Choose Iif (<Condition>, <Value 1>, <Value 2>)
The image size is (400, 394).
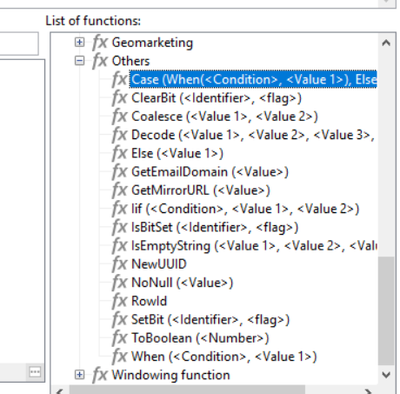(x=245, y=209)
